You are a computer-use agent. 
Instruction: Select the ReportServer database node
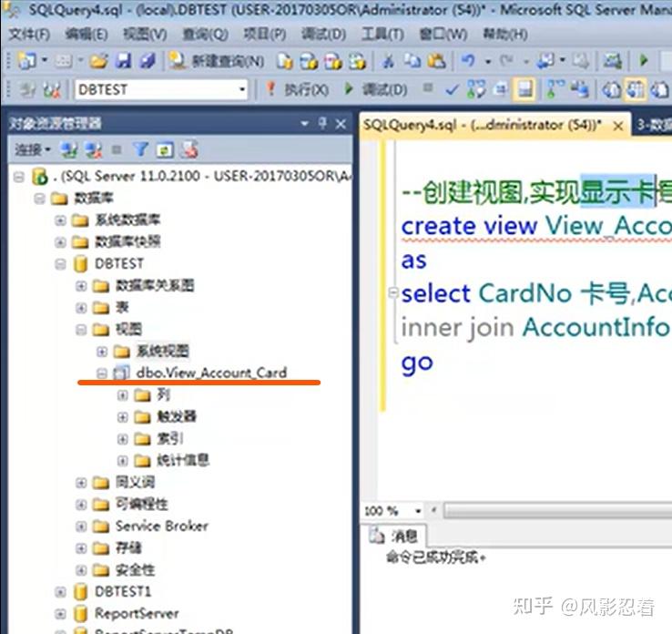point(137,613)
